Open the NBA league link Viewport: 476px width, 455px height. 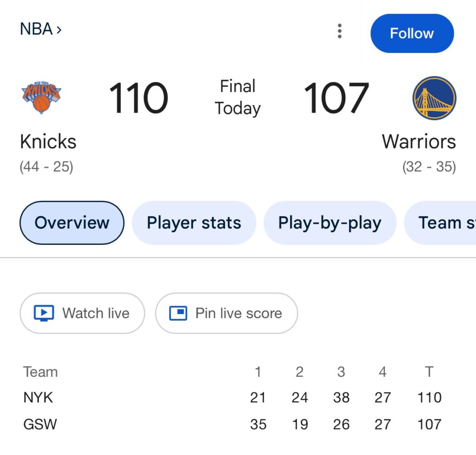click(40, 29)
